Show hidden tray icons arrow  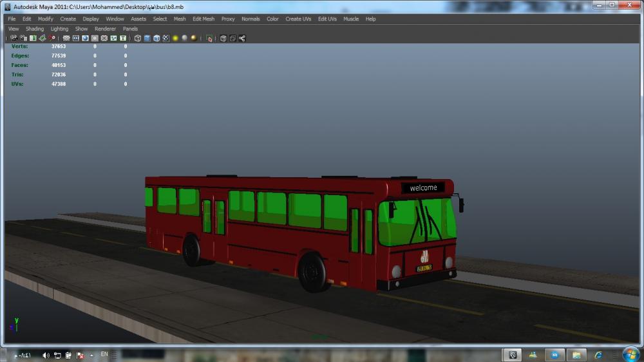(x=91, y=355)
